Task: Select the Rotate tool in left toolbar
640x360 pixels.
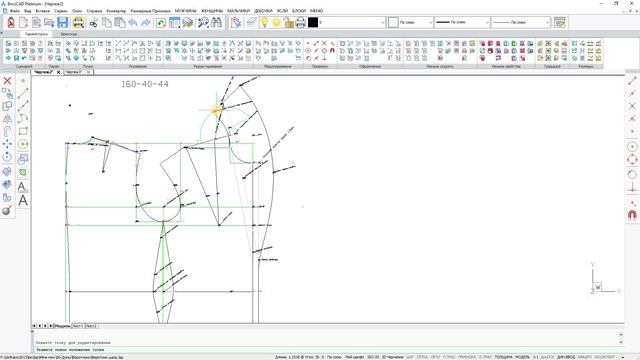Action: coord(7,157)
